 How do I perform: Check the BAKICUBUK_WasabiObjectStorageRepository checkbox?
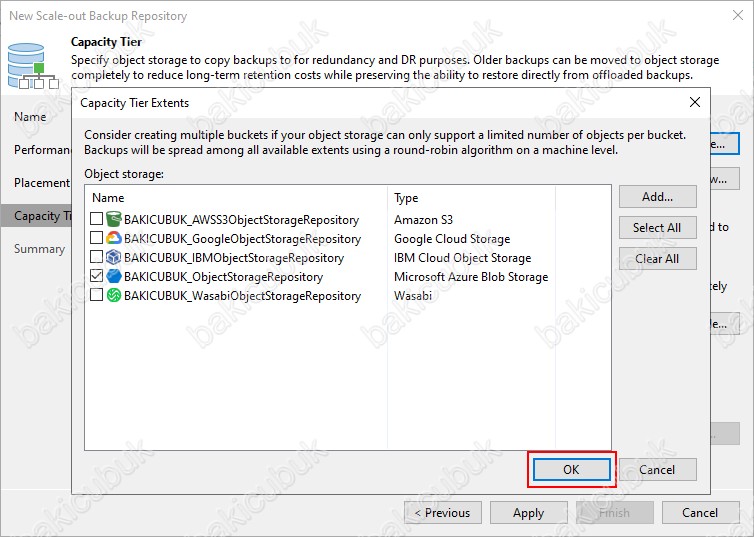[97, 295]
